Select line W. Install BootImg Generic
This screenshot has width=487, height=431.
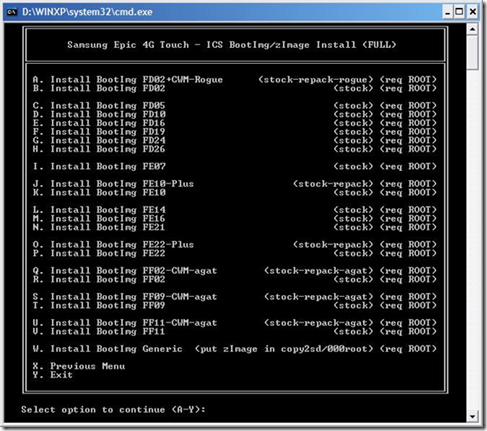click(x=108, y=349)
